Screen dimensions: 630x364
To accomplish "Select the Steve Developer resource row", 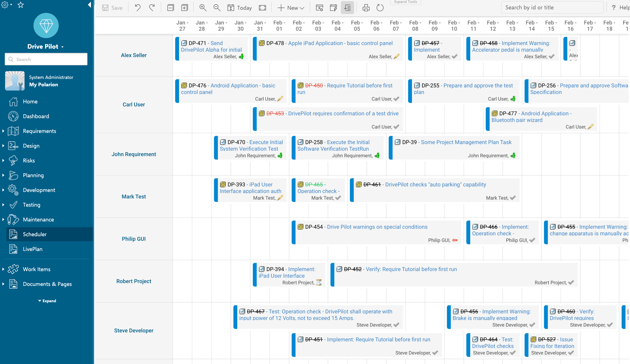I will point(134,331).
